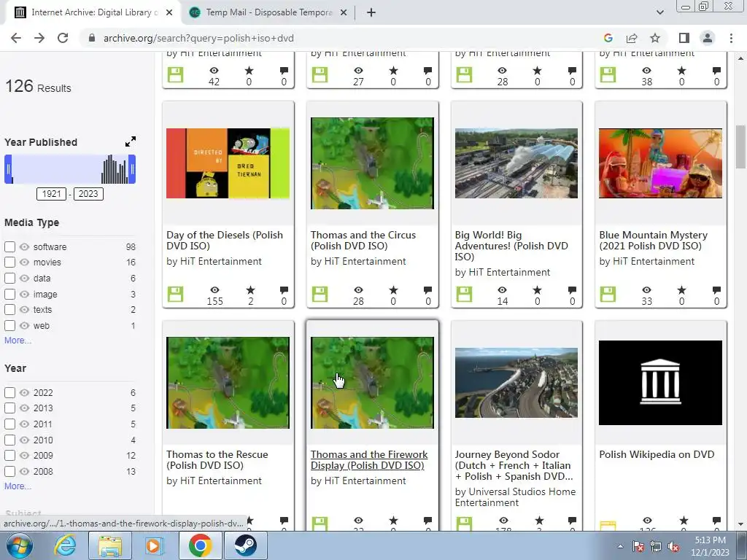Open Journey Beyond Sodor item title

(514, 465)
